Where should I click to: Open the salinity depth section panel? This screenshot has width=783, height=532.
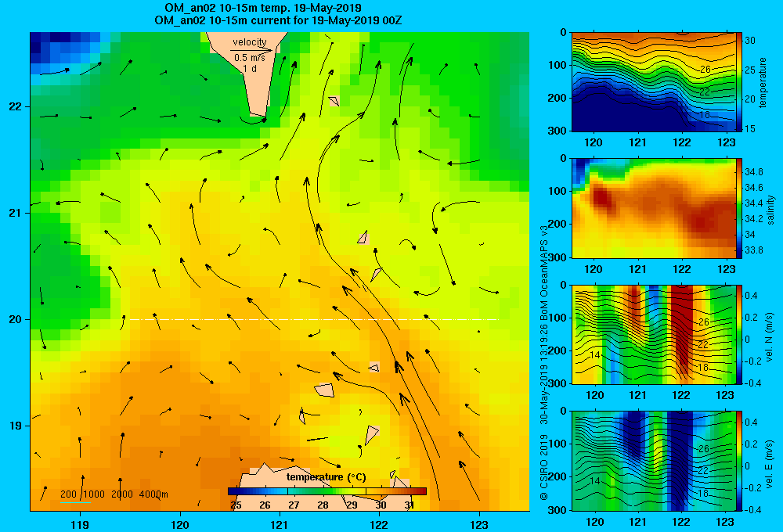coord(654,208)
